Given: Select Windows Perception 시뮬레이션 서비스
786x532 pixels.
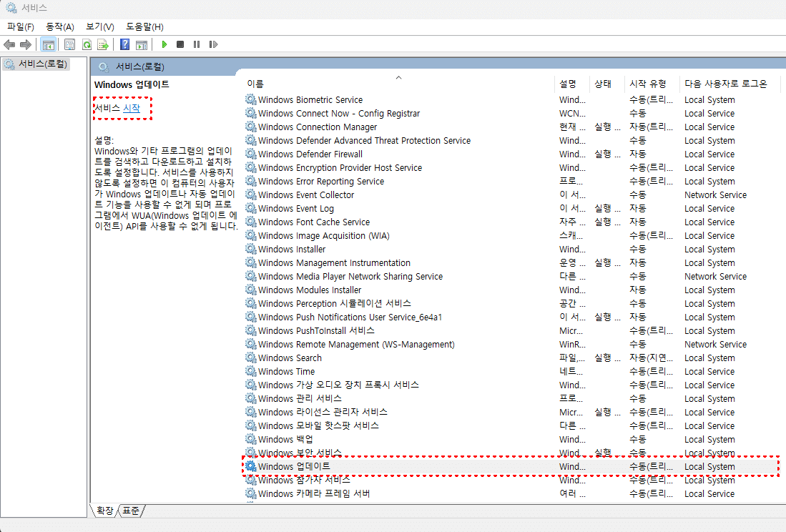Looking at the screenshot, I should pyautogui.click(x=511, y=304).
